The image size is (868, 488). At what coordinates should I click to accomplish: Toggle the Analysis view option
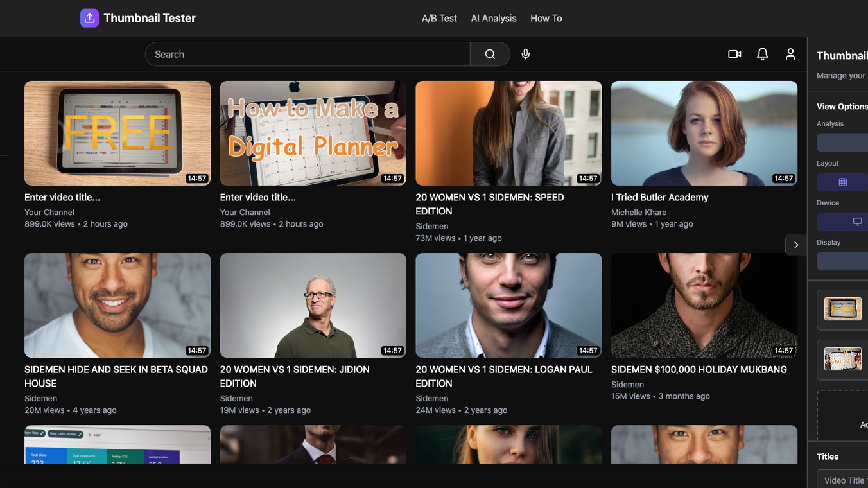tap(842, 143)
